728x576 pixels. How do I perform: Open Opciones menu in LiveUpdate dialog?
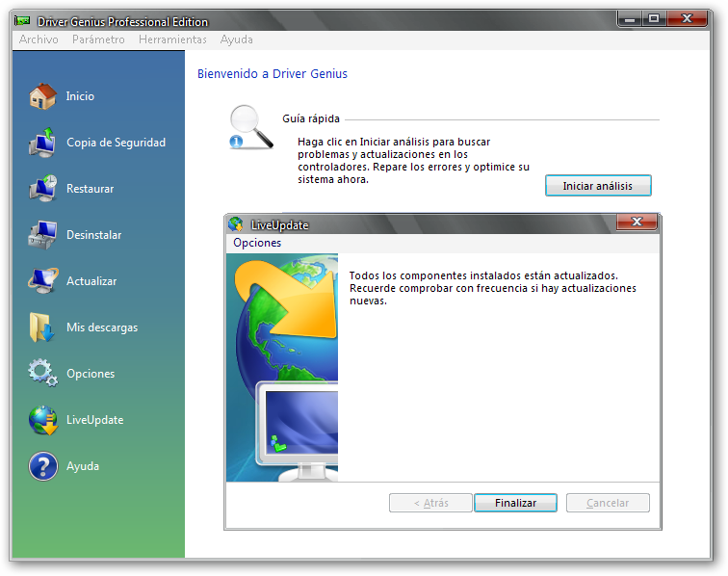[257, 243]
